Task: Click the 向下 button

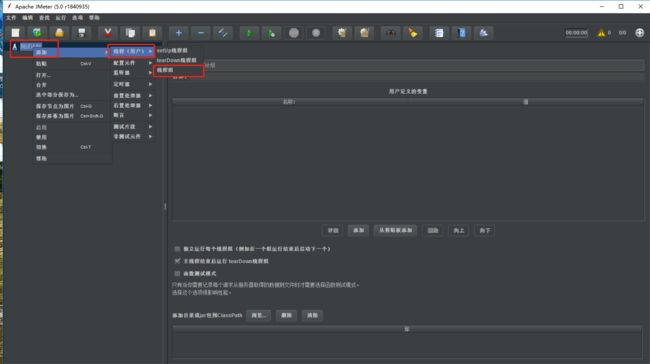Action: click(x=485, y=231)
